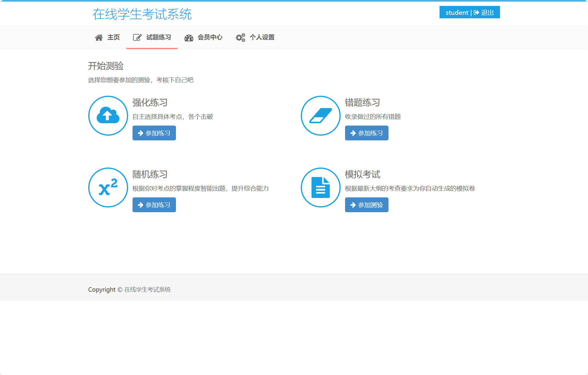Image resolution: width=588 pixels, height=375 pixels.
Task: Select the pencil icon next to 试题练习
Action: (x=137, y=37)
